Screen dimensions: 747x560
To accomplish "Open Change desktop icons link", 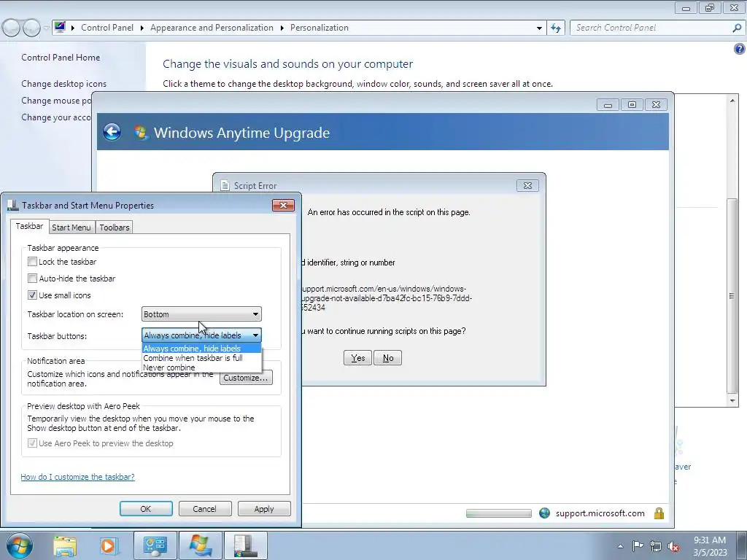I will point(64,83).
